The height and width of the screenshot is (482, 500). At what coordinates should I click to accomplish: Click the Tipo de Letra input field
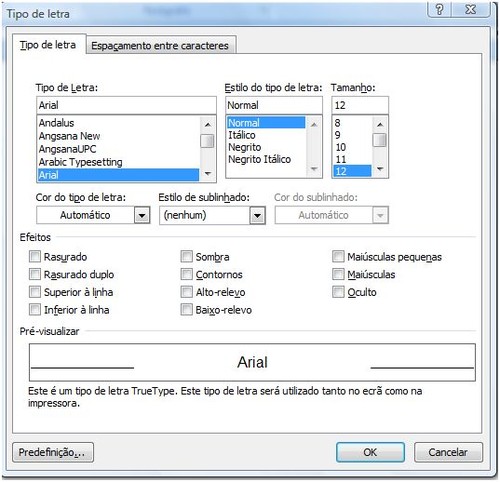[126, 105]
